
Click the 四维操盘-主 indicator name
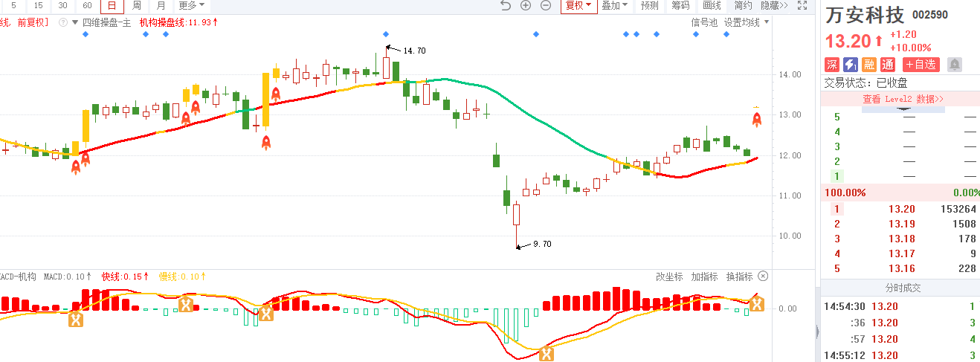pyautogui.click(x=106, y=22)
